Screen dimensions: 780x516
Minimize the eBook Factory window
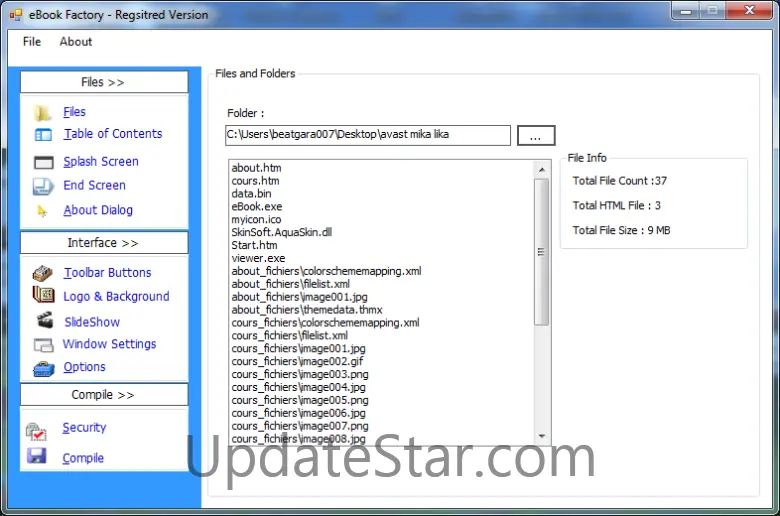coord(686,11)
